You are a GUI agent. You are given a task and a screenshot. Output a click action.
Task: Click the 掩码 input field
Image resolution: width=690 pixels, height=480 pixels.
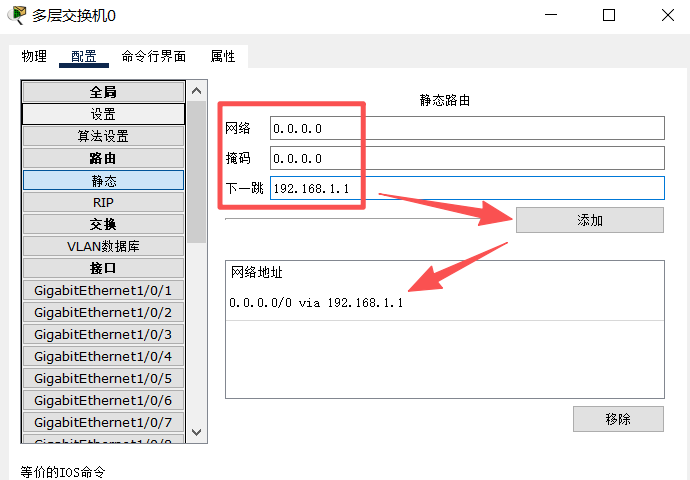[467, 158]
